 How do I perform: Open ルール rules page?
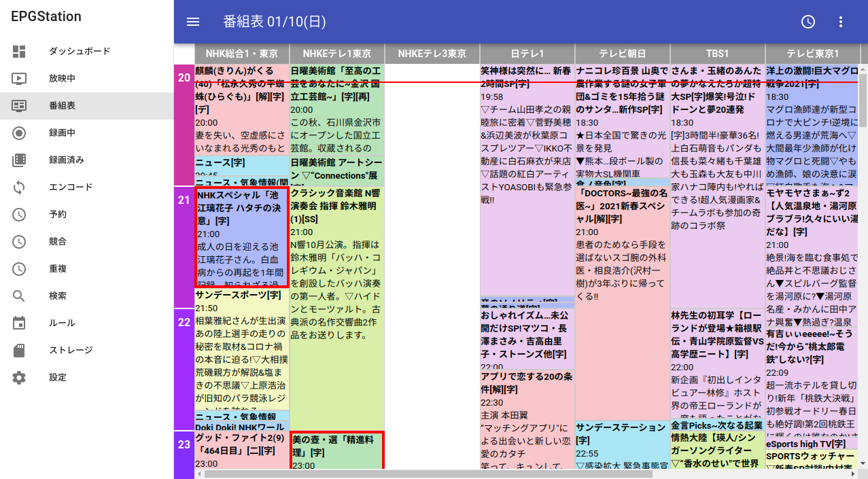pos(87,323)
